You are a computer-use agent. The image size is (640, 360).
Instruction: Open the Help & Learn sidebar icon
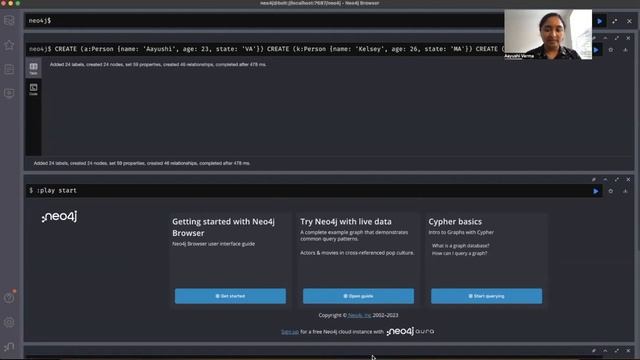pos(9,298)
